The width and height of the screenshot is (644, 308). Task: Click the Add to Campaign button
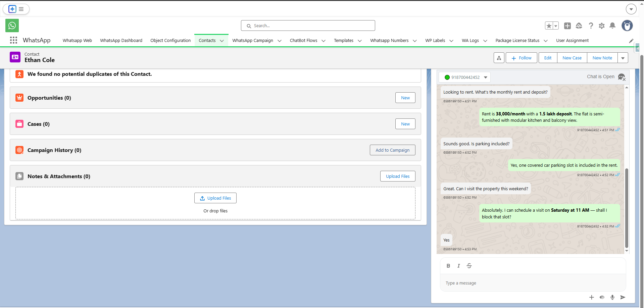tap(392, 150)
